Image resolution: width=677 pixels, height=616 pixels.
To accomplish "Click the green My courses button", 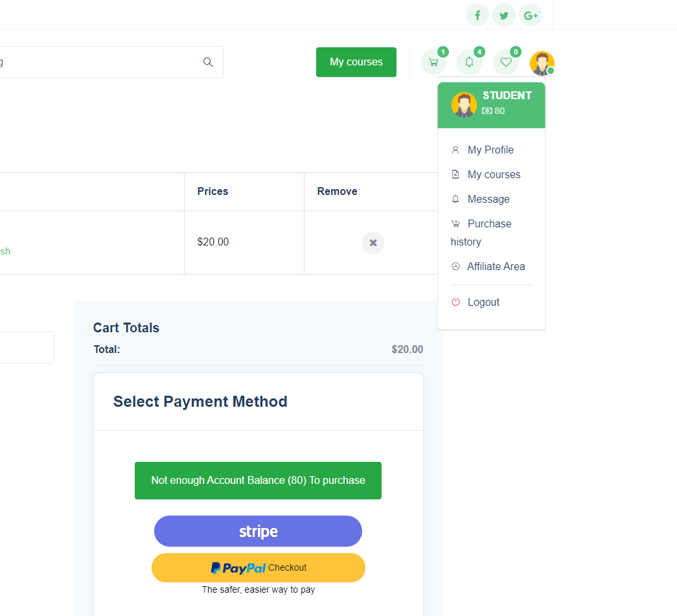I will (x=356, y=62).
